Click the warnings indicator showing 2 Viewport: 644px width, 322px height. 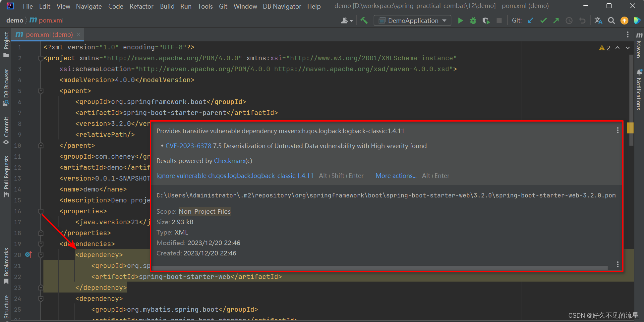(605, 48)
